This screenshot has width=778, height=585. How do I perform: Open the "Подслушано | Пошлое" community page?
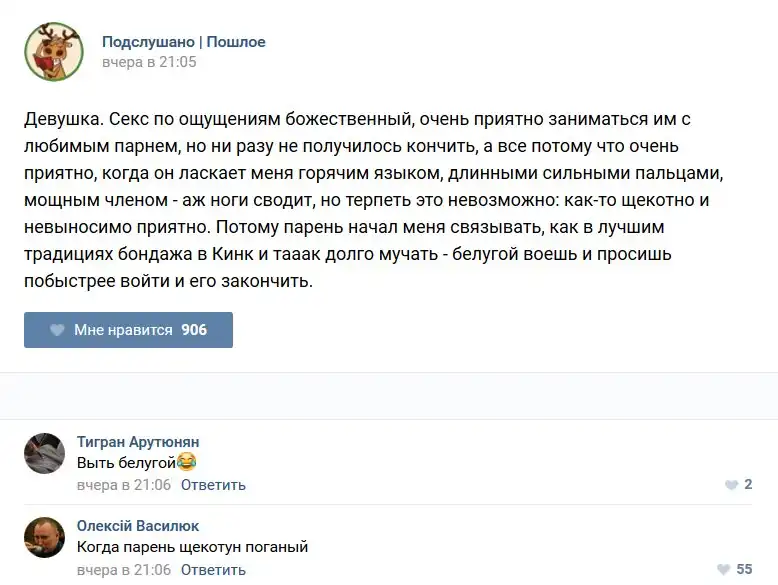click(x=183, y=42)
